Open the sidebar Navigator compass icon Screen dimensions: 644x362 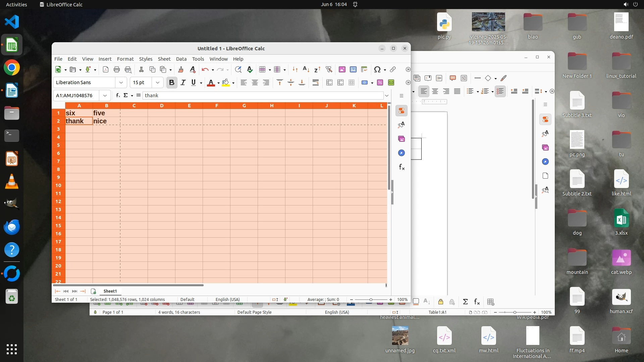pyautogui.click(x=401, y=153)
